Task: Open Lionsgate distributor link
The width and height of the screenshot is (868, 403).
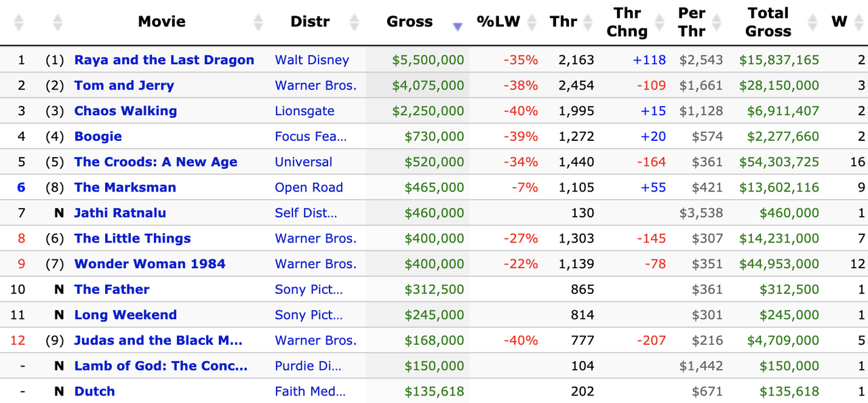Action: [x=304, y=111]
